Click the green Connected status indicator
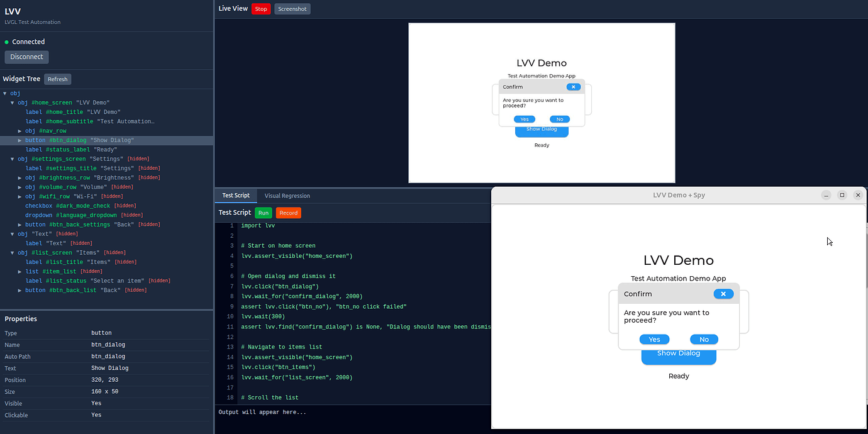Viewport: 868px width, 434px height. tap(7, 42)
